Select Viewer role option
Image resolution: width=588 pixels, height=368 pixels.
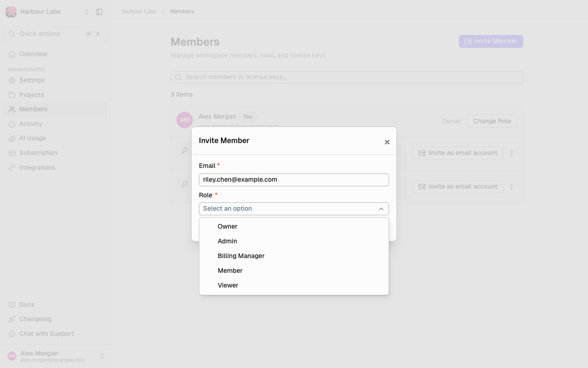294,285
